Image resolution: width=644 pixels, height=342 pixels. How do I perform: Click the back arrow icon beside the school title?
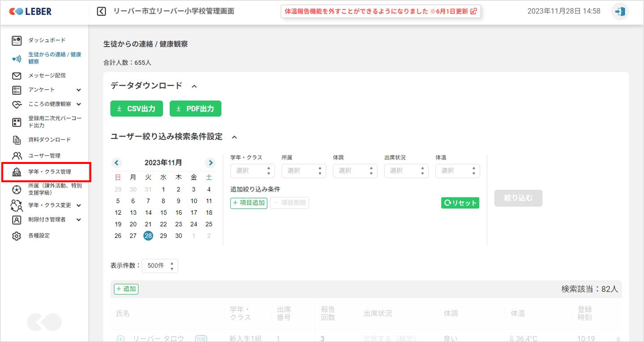coord(101,12)
